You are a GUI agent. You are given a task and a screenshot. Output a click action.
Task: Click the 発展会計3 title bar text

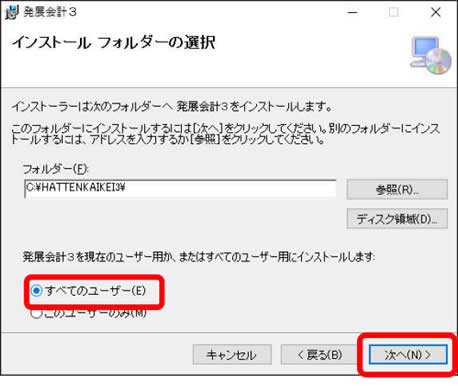coord(50,12)
